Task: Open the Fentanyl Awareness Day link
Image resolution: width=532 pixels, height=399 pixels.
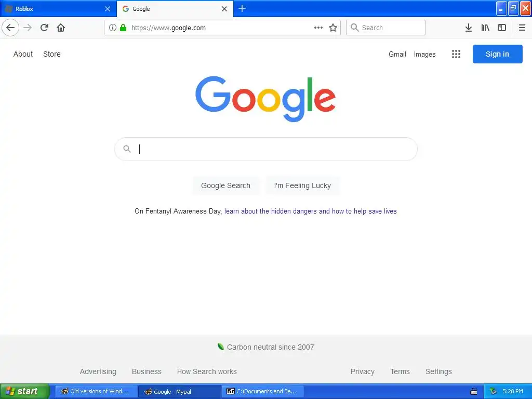Action: (311, 211)
